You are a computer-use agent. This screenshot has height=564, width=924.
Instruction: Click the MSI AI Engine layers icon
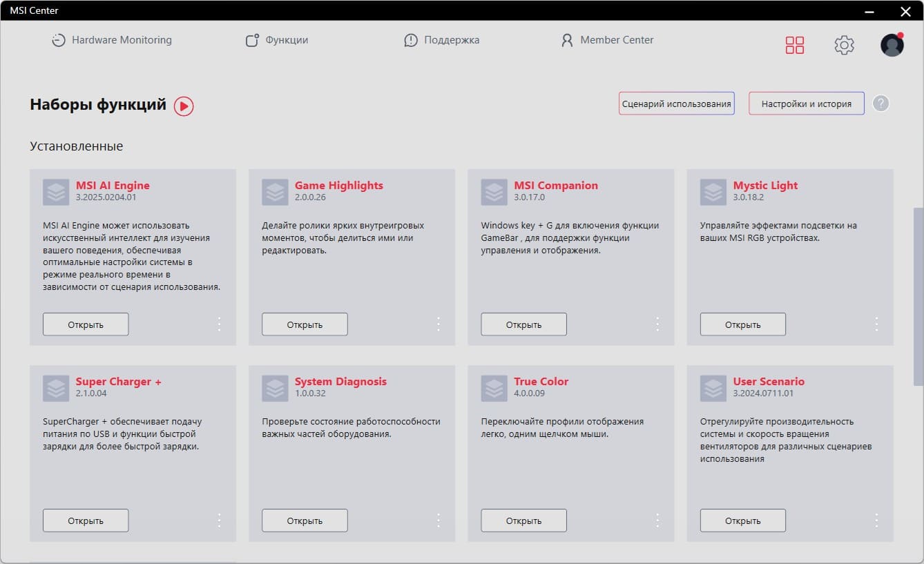tap(56, 192)
